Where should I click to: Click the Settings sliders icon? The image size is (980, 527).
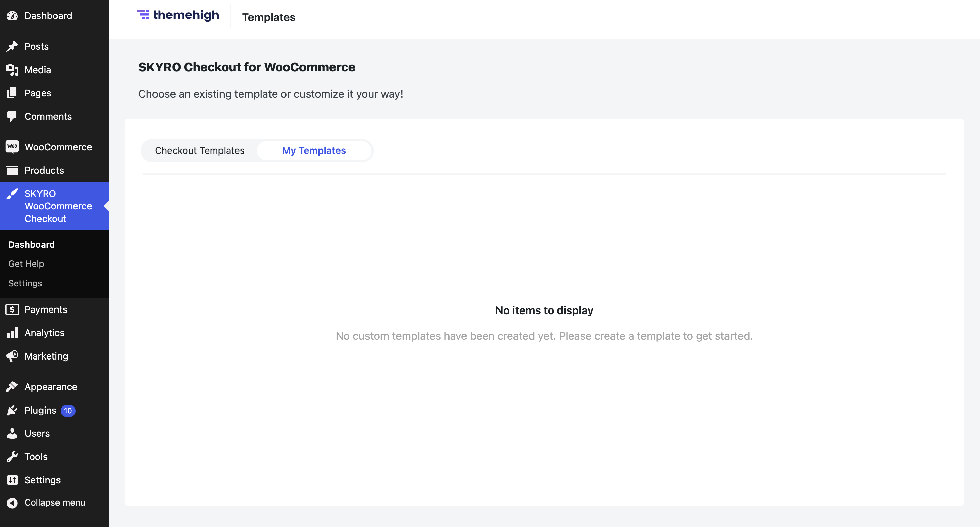click(x=12, y=480)
